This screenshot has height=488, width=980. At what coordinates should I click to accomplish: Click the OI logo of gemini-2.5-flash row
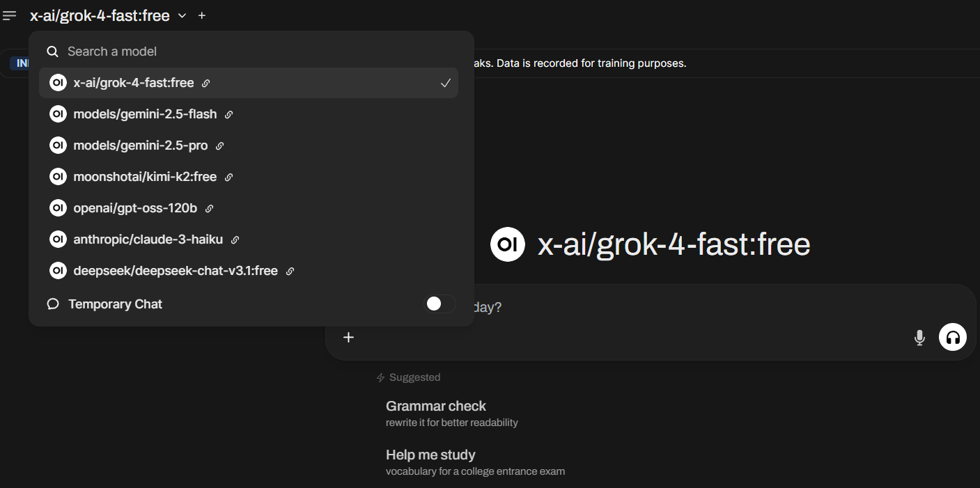click(58, 114)
